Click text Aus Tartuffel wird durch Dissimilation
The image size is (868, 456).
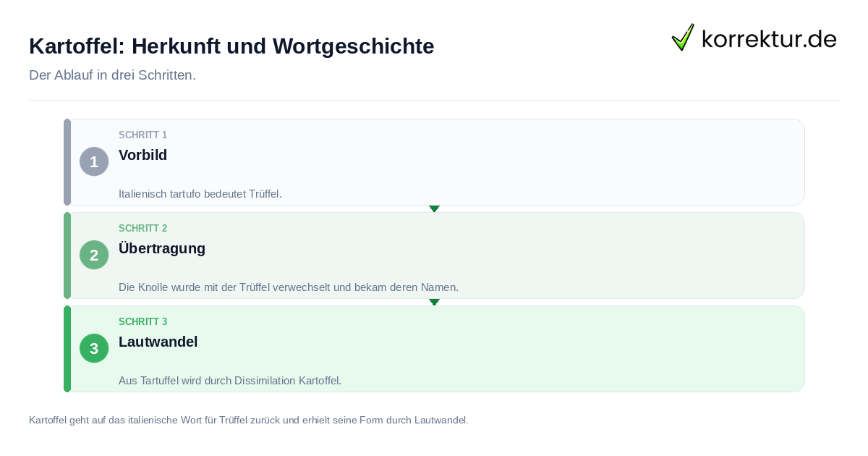[229, 381]
